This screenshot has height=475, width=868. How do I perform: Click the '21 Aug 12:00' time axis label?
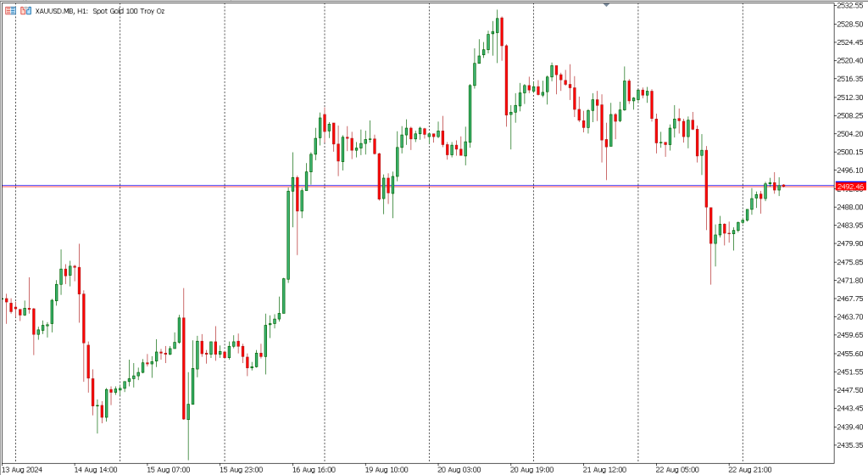[x=604, y=469]
